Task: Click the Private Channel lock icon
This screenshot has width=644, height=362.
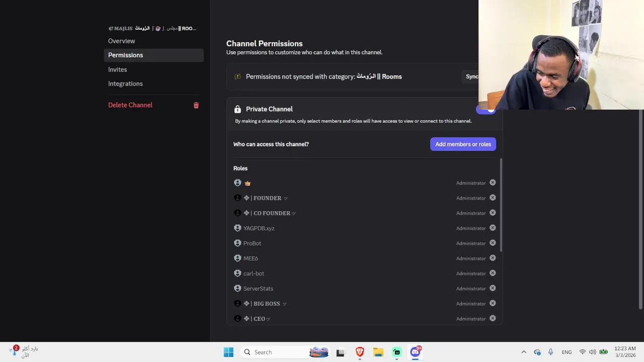Action: click(x=237, y=109)
